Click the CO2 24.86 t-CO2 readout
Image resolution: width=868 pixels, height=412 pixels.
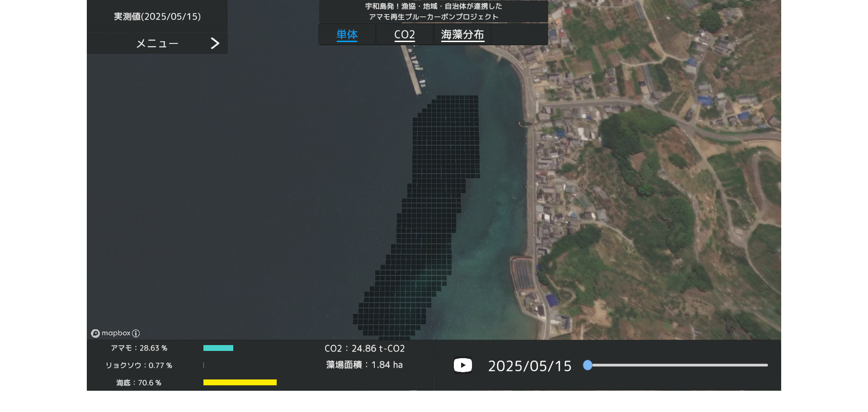click(364, 349)
